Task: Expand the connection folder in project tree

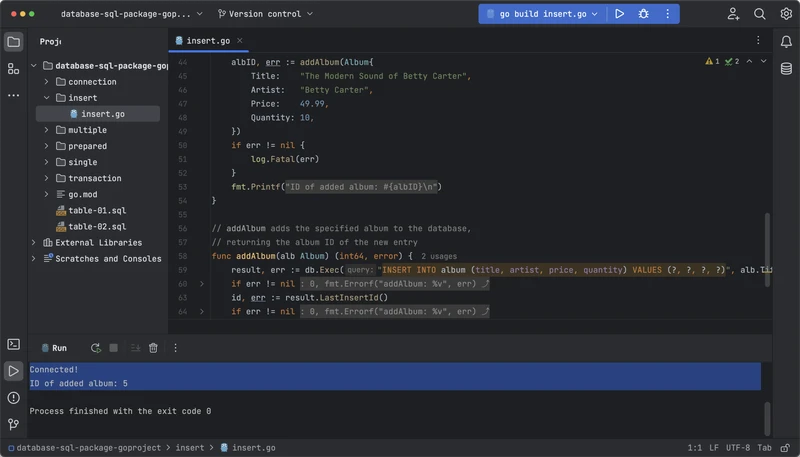Action: click(x=47, y=82)
